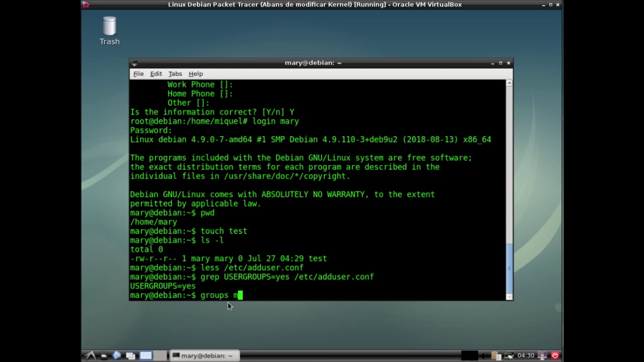
Task: Open terminal window menu icon in title bar
Action: click(x=134, y=63)
